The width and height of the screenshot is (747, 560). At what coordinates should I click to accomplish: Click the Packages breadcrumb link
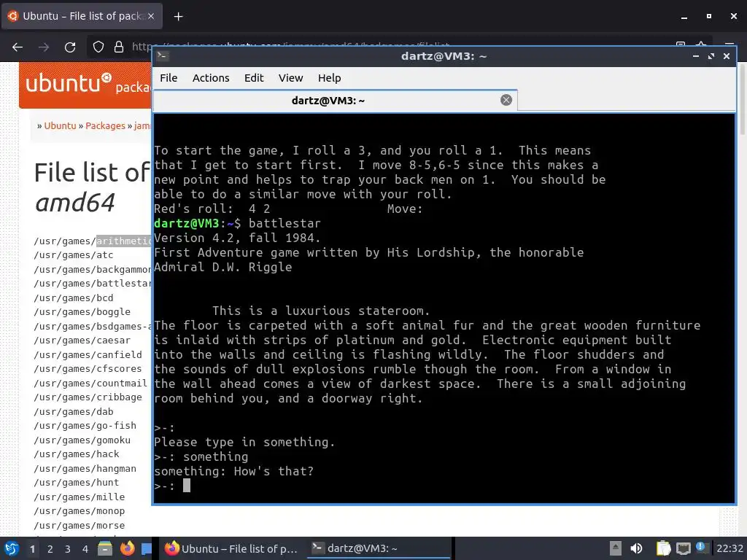click(x=105, y=125)
